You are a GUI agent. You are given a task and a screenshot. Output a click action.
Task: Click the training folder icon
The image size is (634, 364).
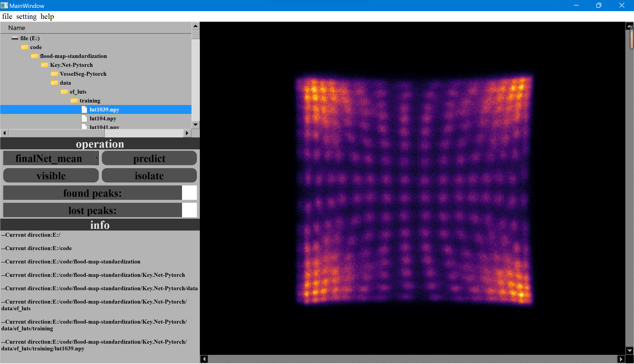click(x=74, y=101)
